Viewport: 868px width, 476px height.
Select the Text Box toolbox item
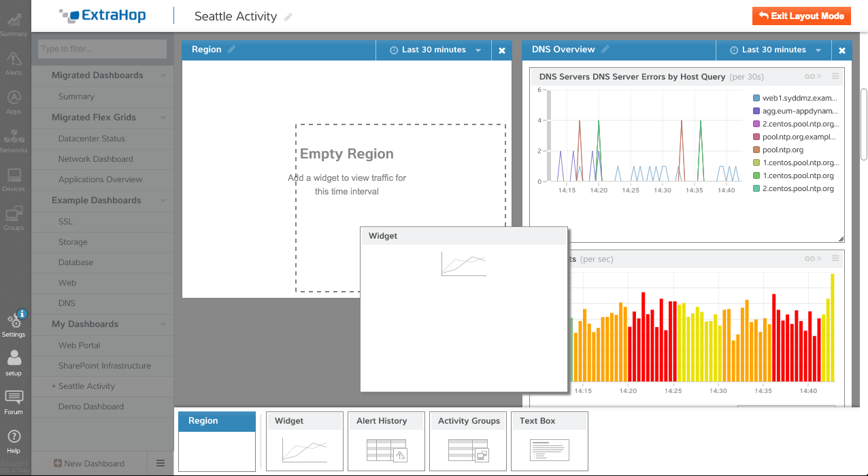tap(550, 441)
